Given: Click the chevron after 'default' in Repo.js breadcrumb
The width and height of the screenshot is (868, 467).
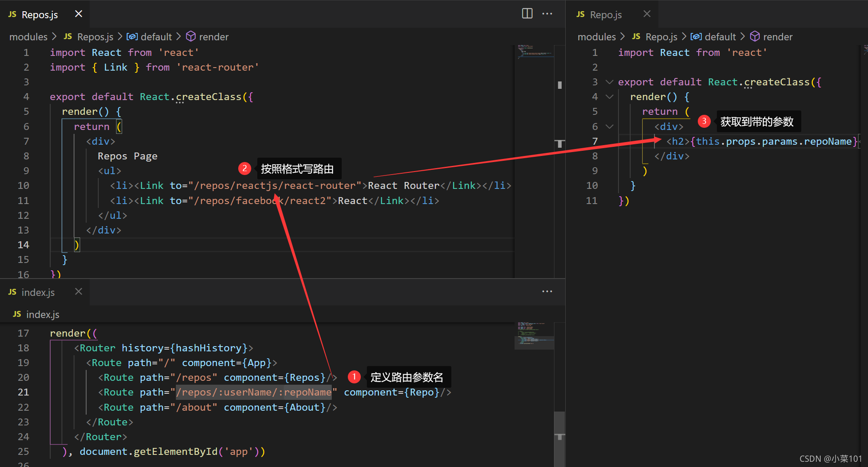Looking at the screenshot, I should tap(742, 37).
